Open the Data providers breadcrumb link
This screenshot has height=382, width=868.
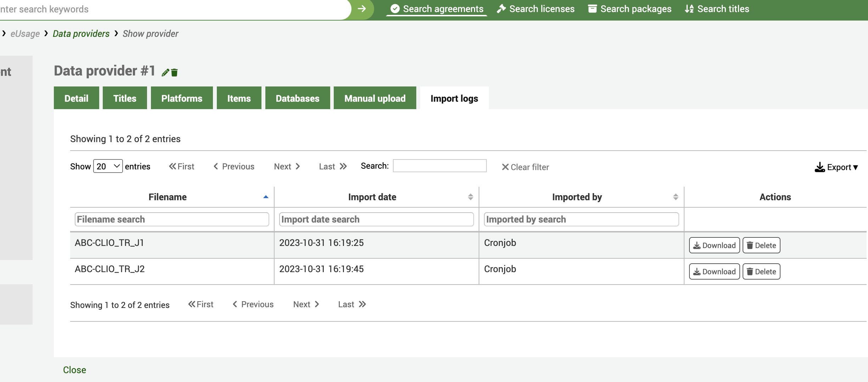click(x=81, y=33)
